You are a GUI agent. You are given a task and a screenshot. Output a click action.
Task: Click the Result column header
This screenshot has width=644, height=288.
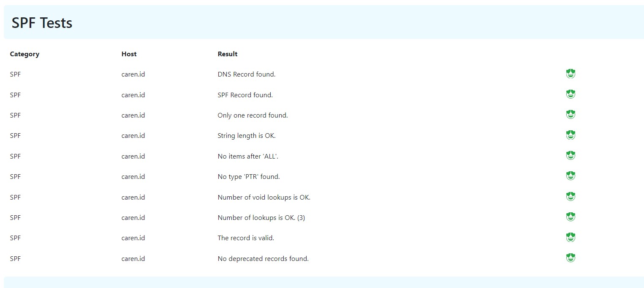click(x=227, y=54)
